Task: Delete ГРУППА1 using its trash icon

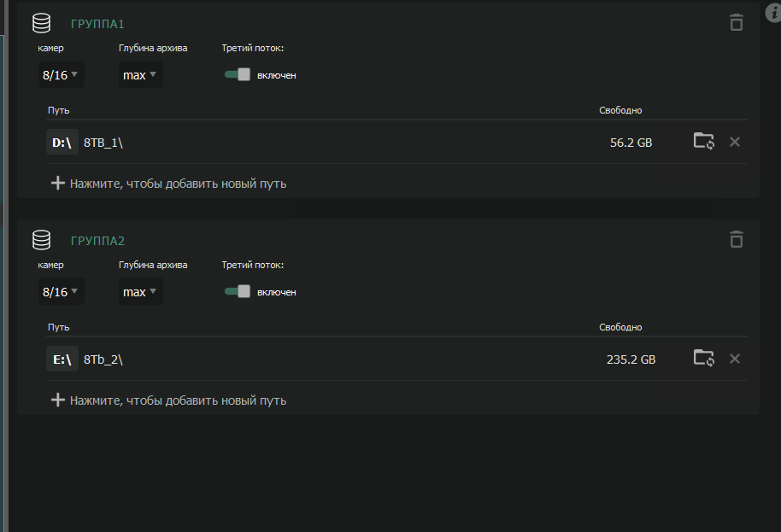Action: point(736,23)
